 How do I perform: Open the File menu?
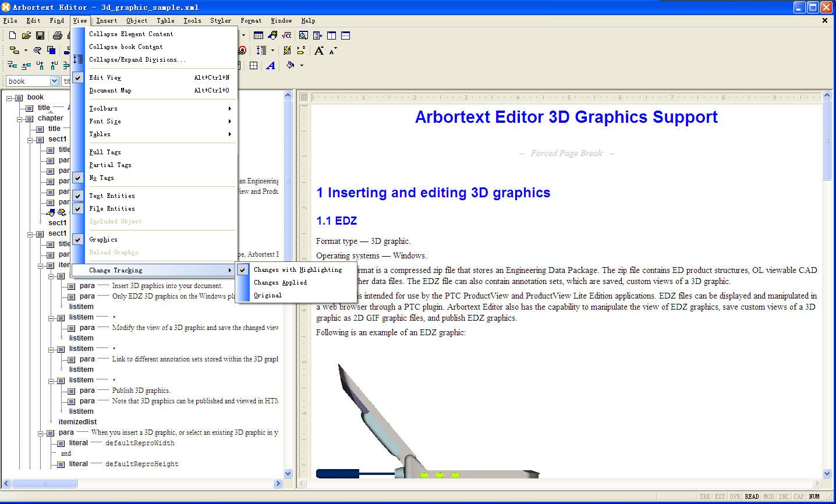10,20
